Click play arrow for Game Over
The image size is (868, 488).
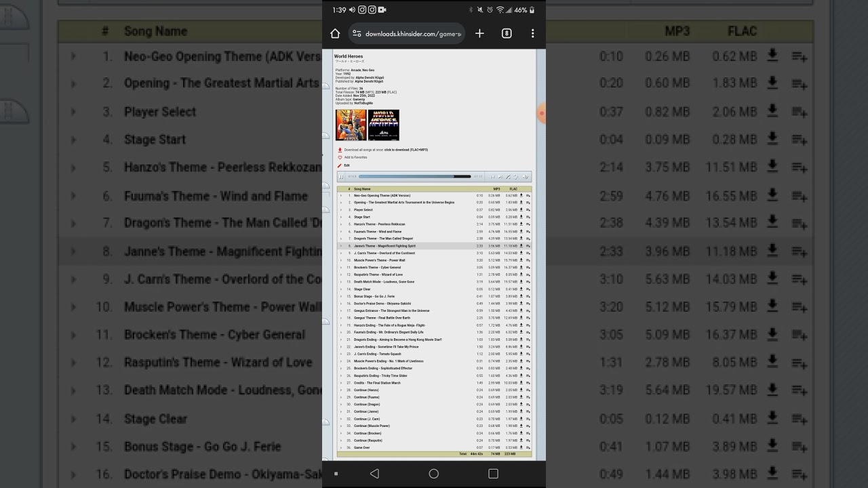(x=341, y=447)
